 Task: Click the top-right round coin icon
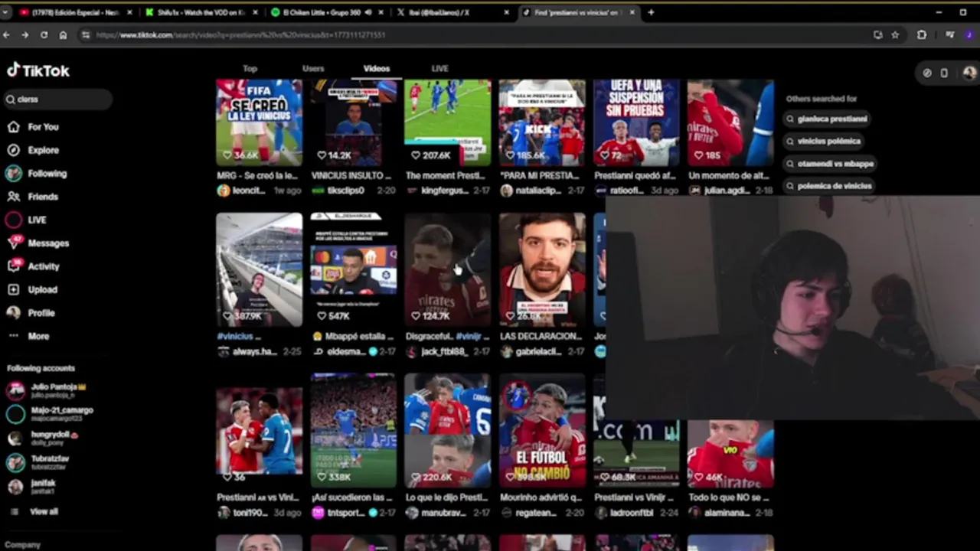(927, 73)
